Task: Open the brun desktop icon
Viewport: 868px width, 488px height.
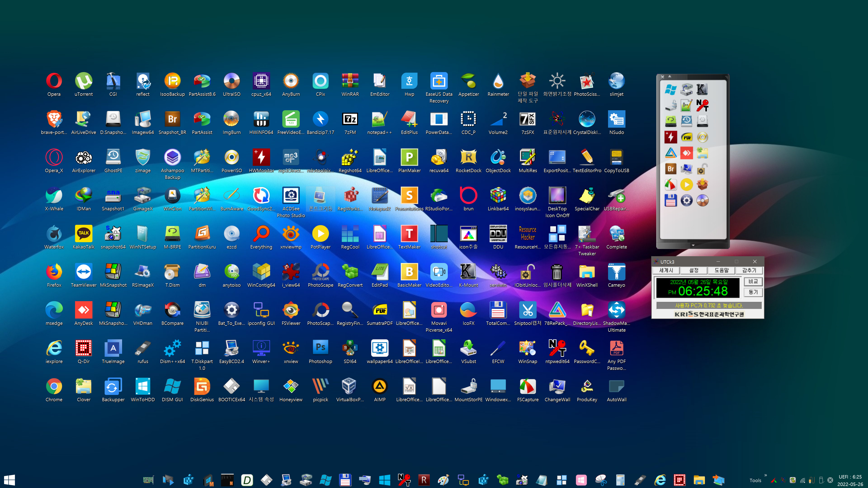Action: 468,199
